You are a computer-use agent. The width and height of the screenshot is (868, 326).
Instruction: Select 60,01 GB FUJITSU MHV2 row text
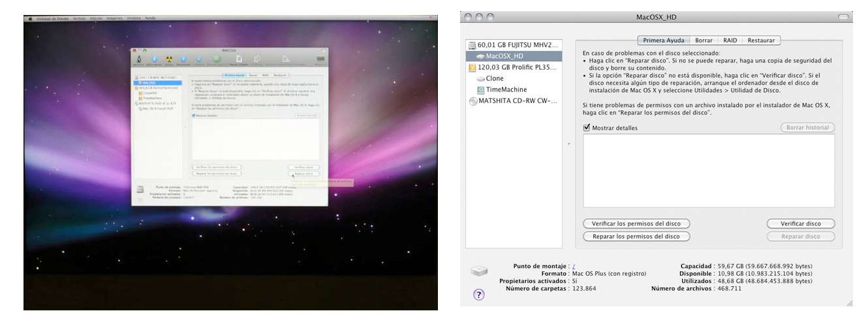click(x=519, y=45)
